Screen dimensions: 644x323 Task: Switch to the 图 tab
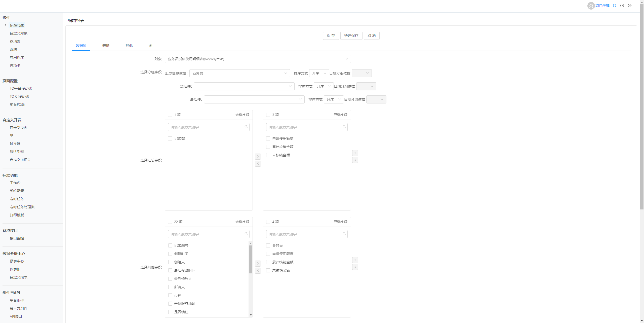click(150, 46)
